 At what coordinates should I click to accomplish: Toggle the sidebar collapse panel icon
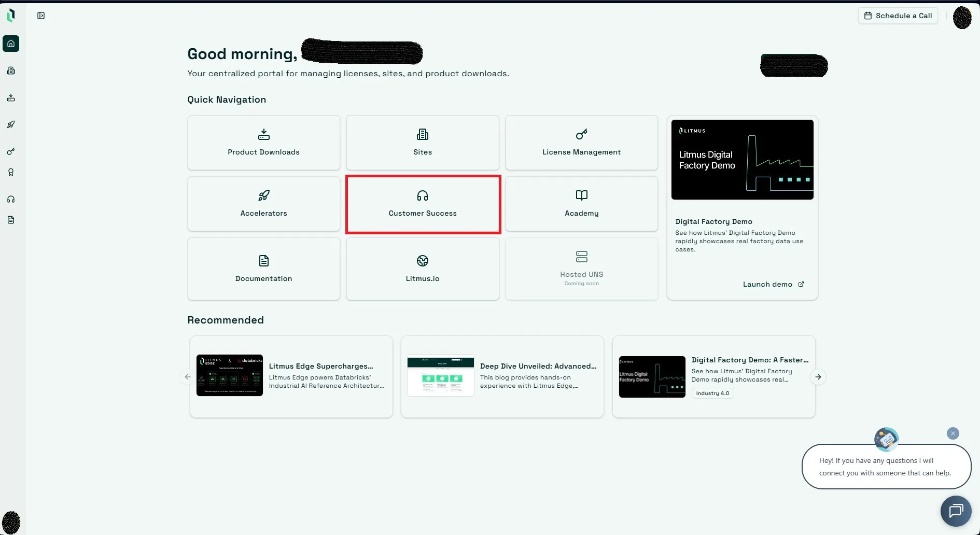pos(41,16)
